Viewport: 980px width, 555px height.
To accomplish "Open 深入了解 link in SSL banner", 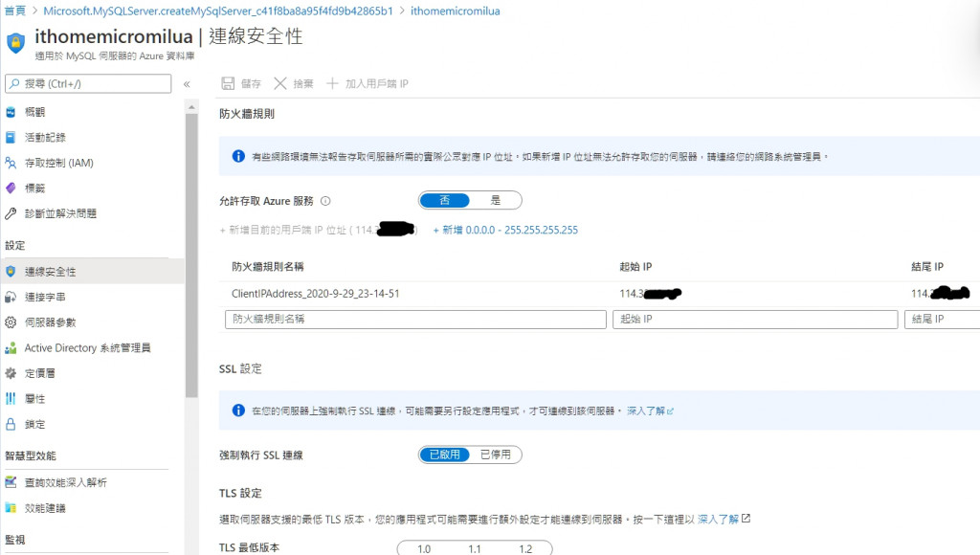I will pos(650,411).
